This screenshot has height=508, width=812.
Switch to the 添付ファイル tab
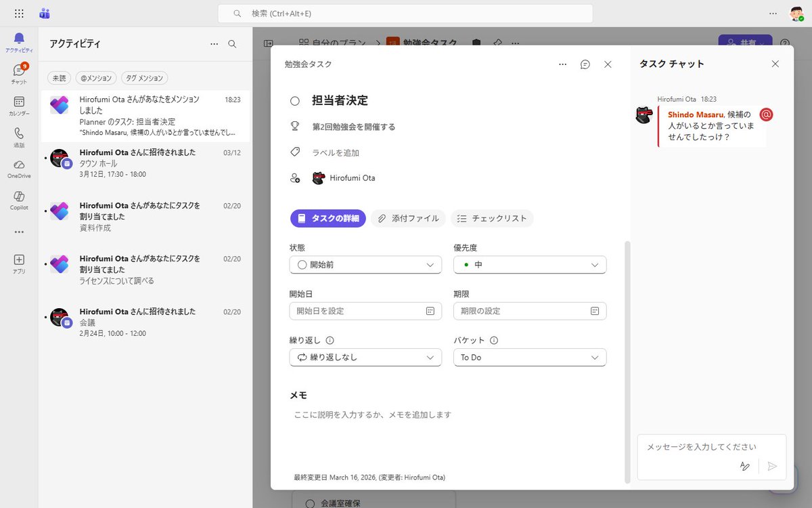tap(407, 218)
